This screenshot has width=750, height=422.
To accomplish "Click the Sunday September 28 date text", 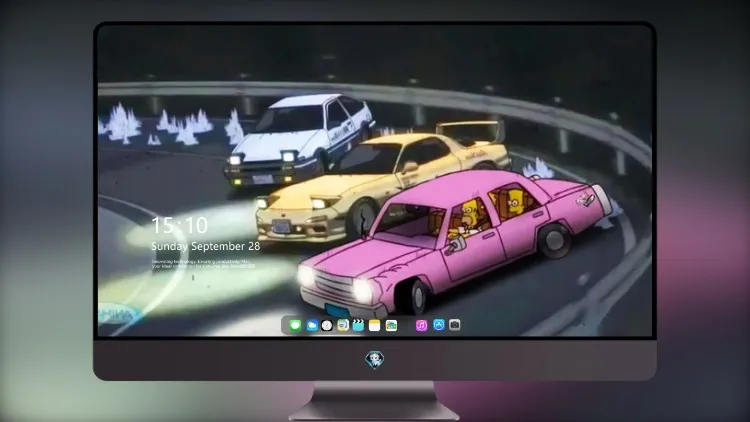I will coord(206,246).
